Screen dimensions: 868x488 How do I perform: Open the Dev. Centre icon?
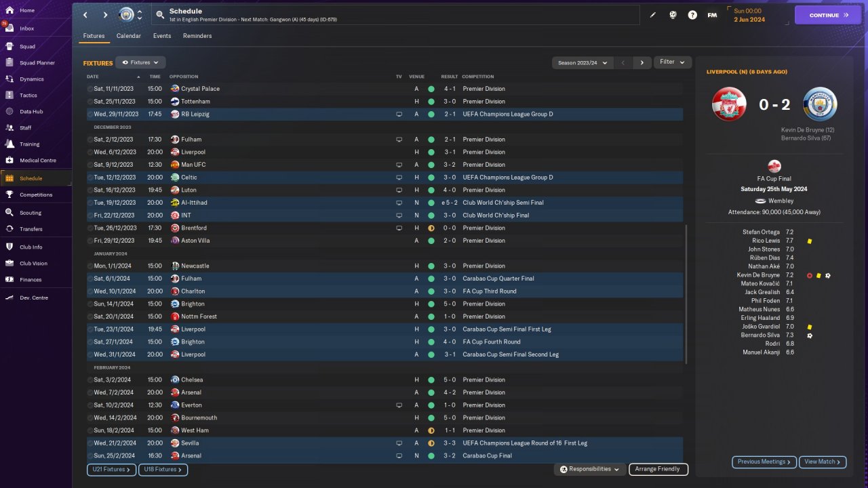click(9, 298)
